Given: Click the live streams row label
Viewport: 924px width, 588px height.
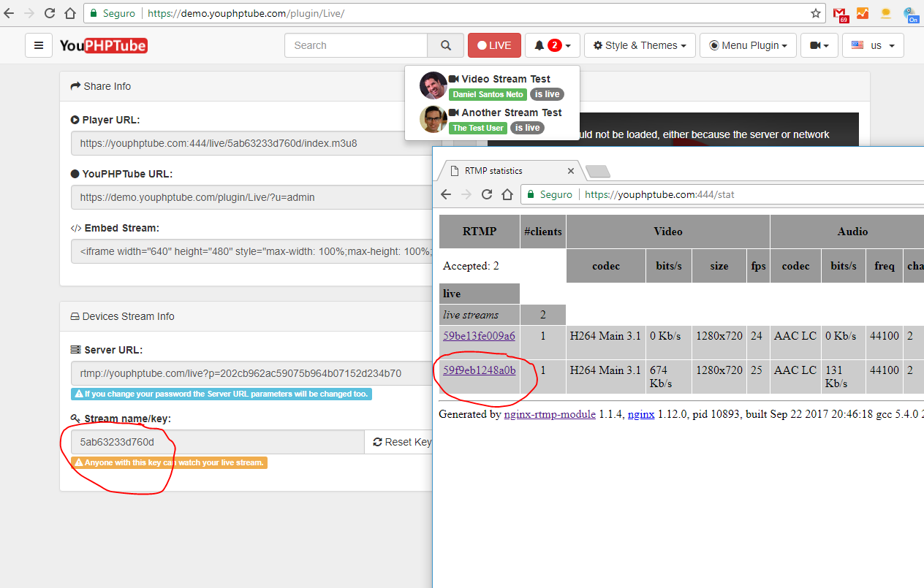Looking at the screenshot, I should click(x=471, y=315).
